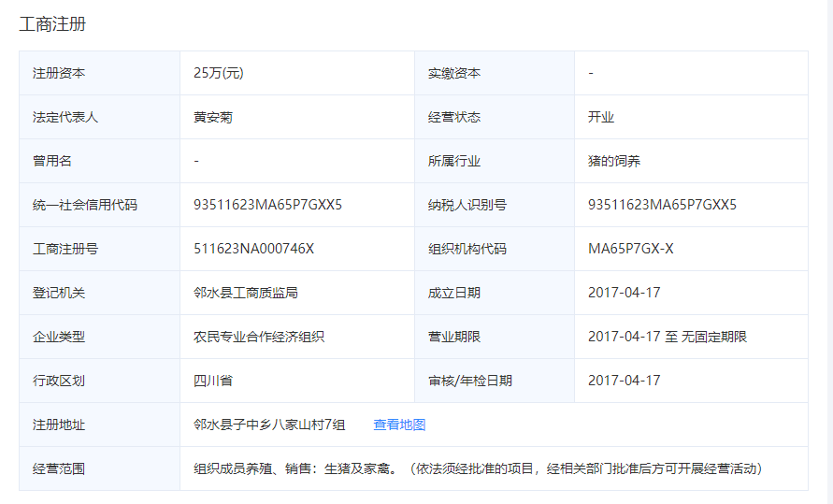Click the 经营范围 row label
Screen dimensions: 833x504
(x=59, y=468)
